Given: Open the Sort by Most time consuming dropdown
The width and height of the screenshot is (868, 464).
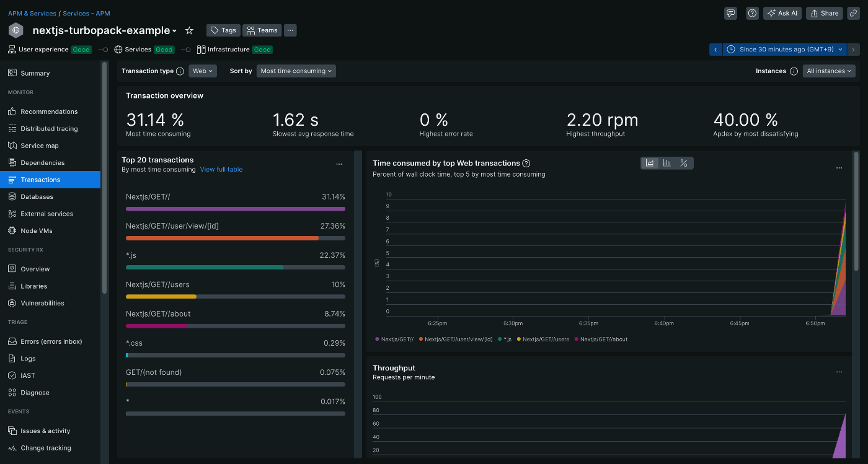Looking at the screenshot, I should [x=296, y=71].
